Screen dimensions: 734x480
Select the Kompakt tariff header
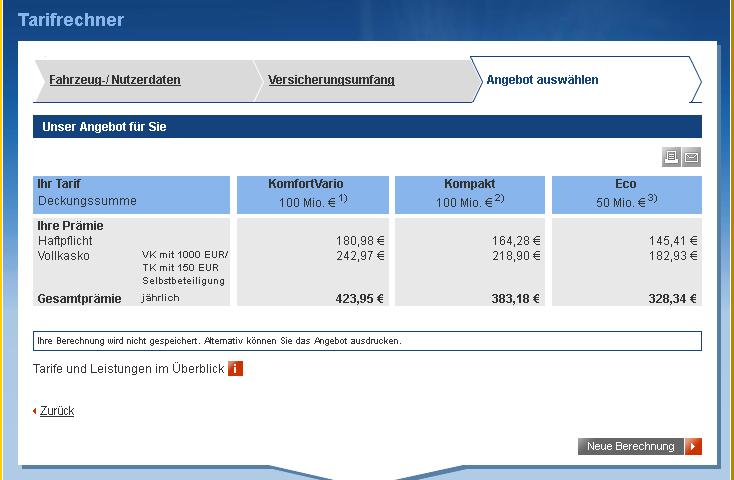click(469, 184)
